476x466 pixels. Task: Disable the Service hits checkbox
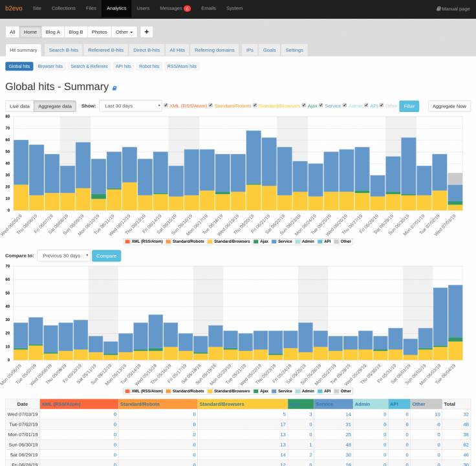(x=321, y=105)
